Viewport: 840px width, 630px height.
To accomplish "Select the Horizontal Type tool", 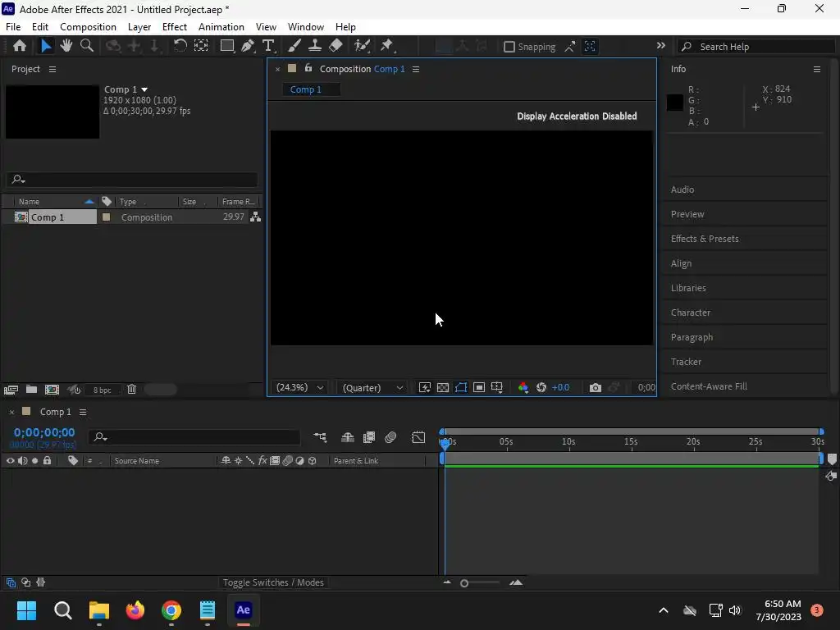I will (268, 46).
